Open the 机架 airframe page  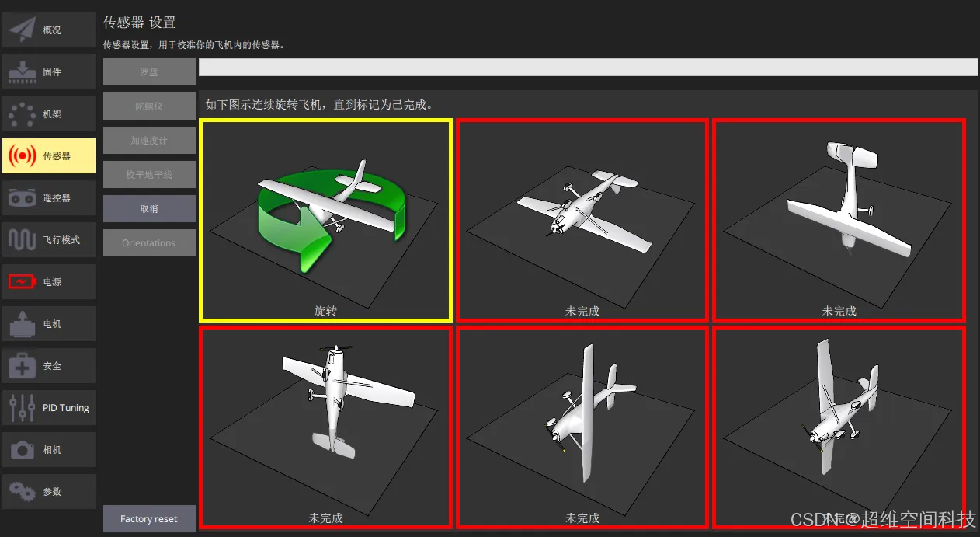49,113
